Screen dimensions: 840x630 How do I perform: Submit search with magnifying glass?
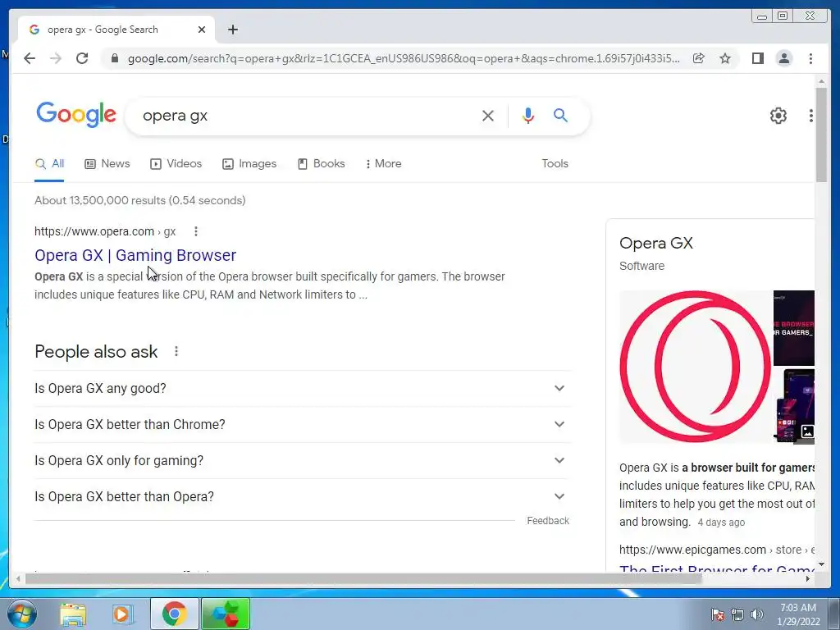[560, 115]
